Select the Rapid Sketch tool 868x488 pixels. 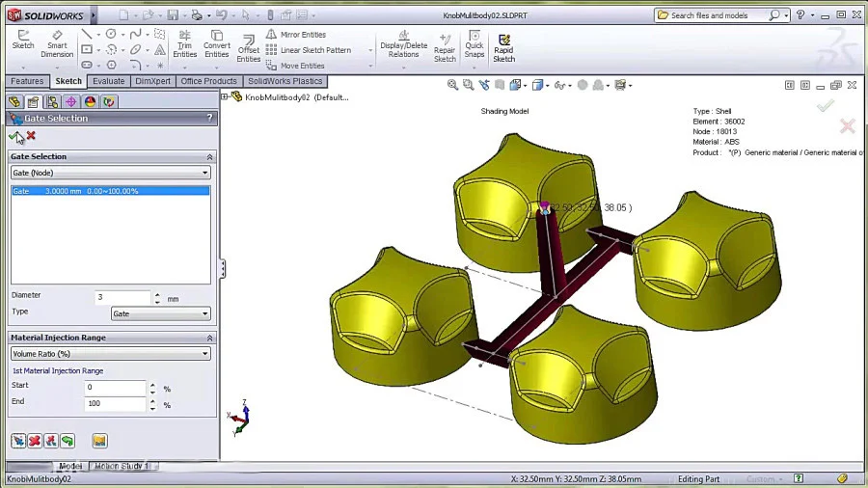pos(503,47)
